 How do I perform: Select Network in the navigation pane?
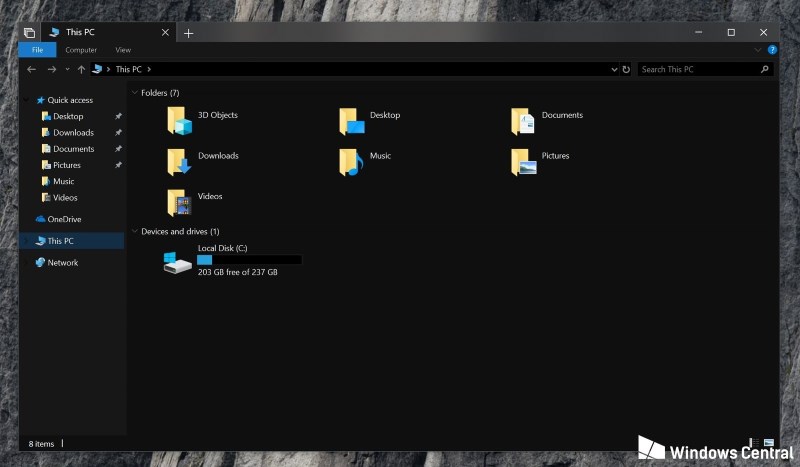(62, 263)
